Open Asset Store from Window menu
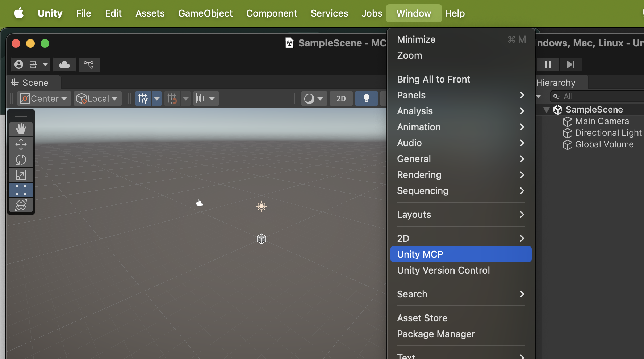 pos(461,318)
